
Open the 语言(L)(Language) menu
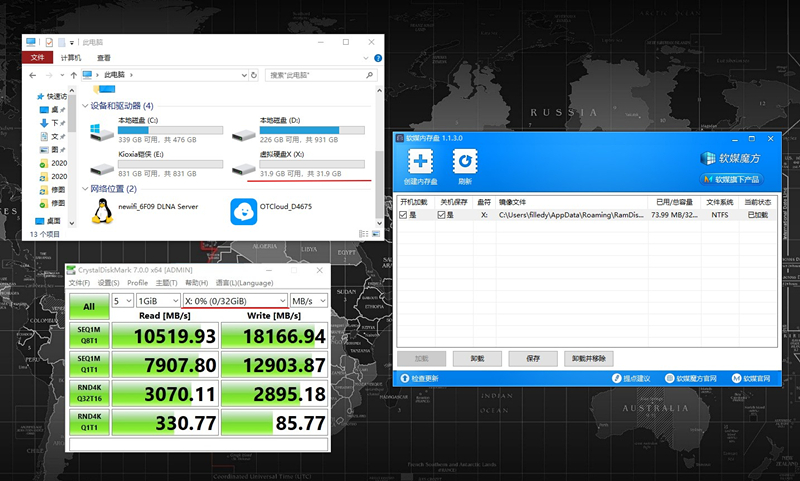point(244,283)
